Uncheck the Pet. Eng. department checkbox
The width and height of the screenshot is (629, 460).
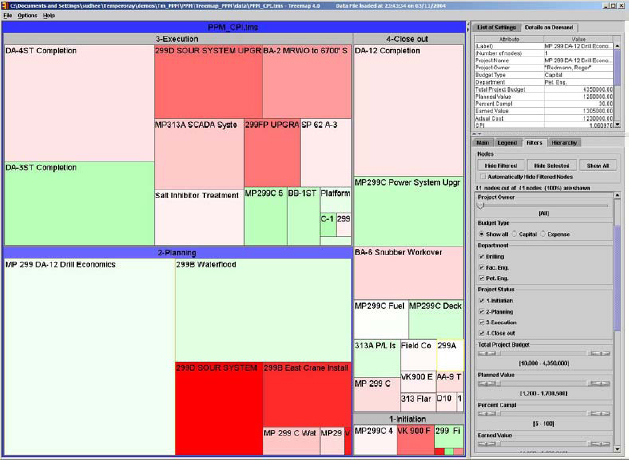click(482, 278)
